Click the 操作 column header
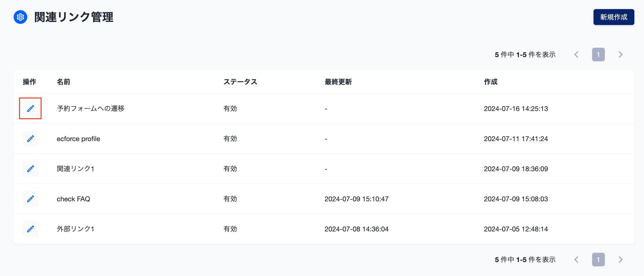The width and height of the screenshot is (644, 276). (x=30, y=82)
